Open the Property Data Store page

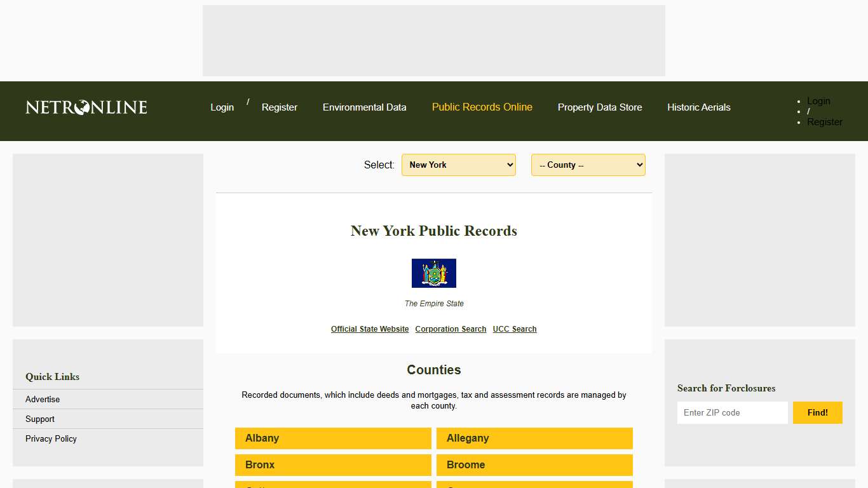coord(600,107)
